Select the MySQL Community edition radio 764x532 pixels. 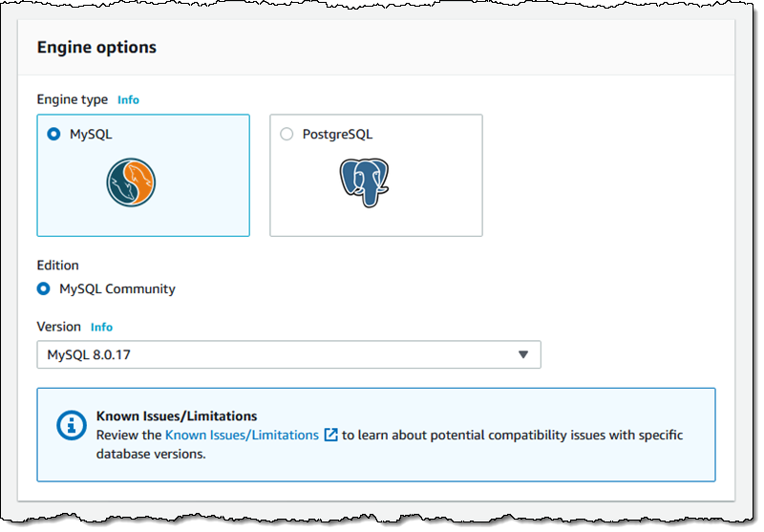click(43, 288)
